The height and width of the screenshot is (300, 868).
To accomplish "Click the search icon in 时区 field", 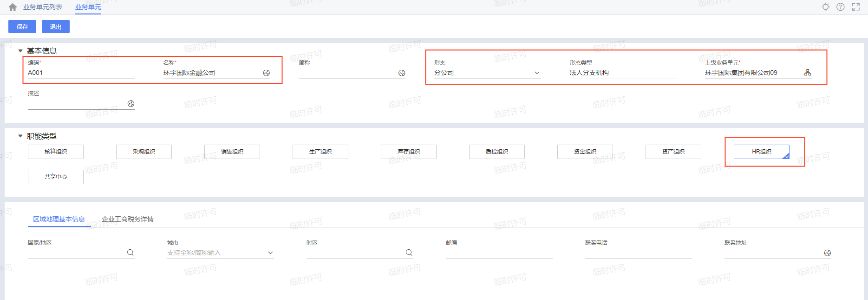I will (x=409, y=253).
